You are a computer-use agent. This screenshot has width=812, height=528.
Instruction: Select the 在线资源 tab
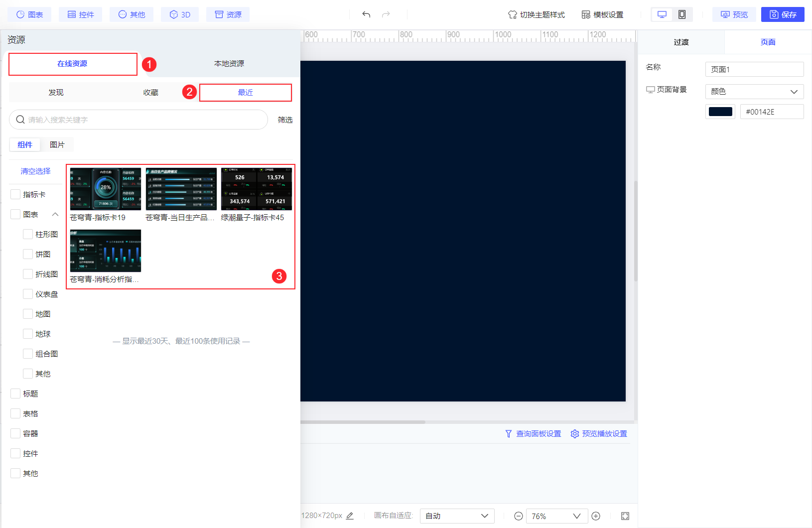point(73,64)
